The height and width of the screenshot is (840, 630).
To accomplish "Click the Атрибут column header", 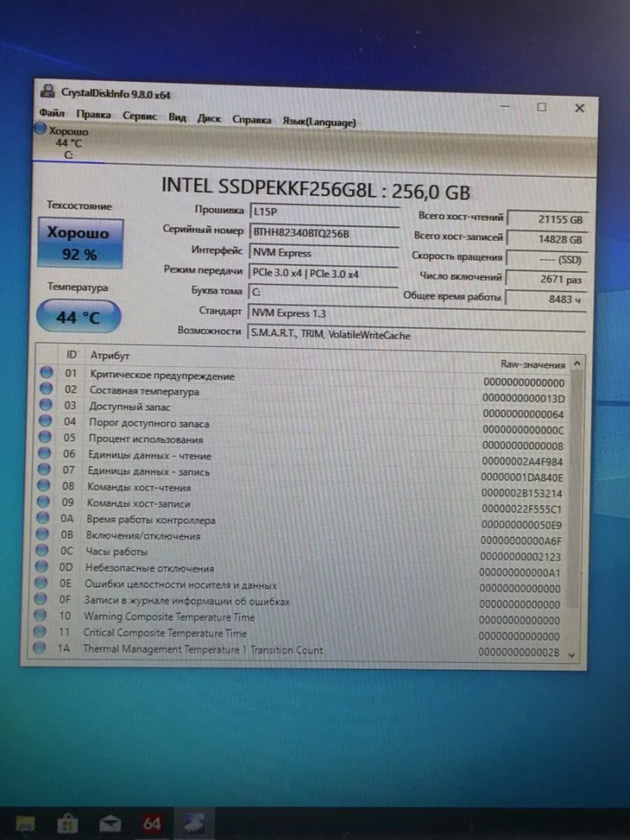I will click(109, 355).
